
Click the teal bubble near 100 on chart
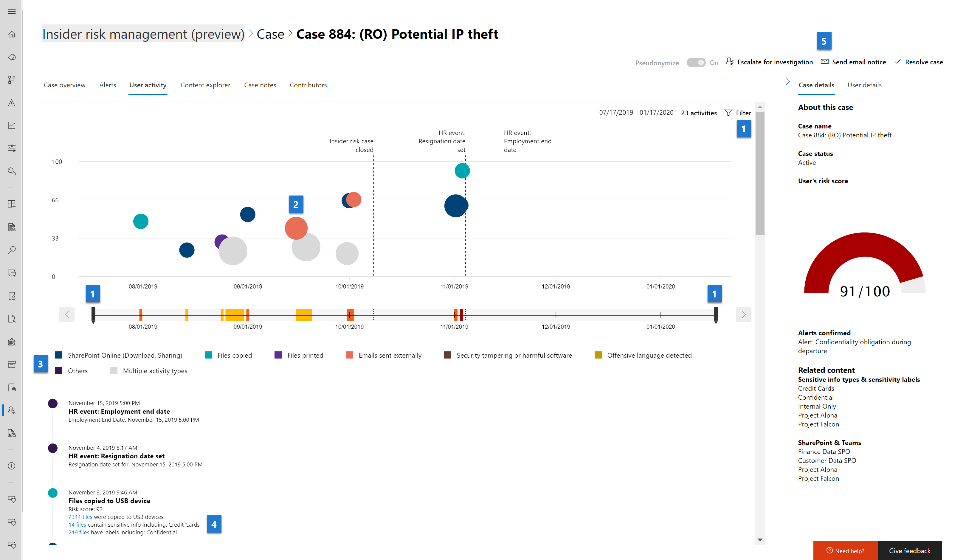(462, 170)
